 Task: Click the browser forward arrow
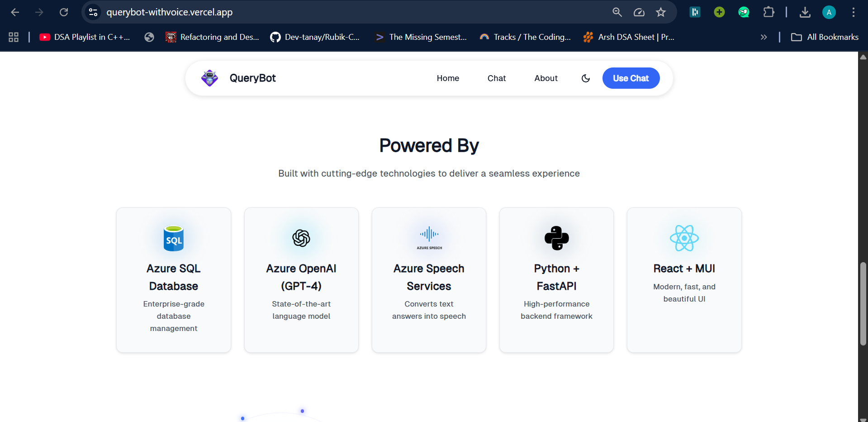pyautogui.click(x=39, y=12)
